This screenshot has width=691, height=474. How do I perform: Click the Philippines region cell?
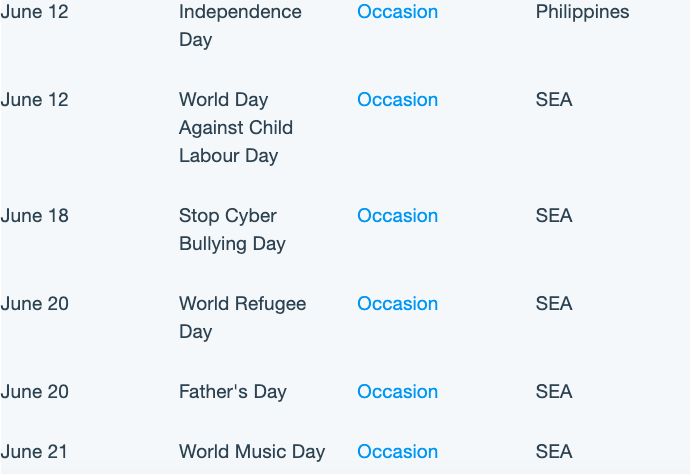(582, 12)
